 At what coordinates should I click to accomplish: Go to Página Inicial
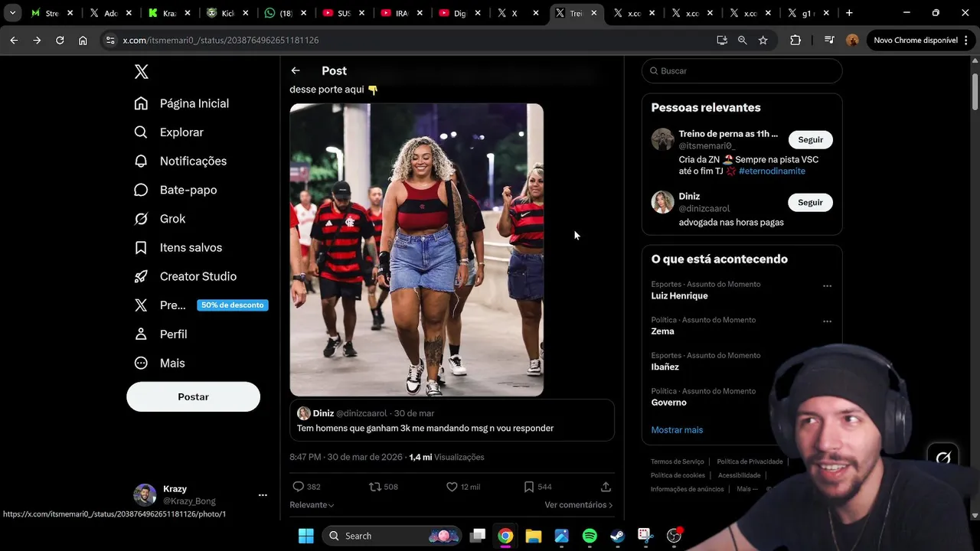(x=181, y=103)
